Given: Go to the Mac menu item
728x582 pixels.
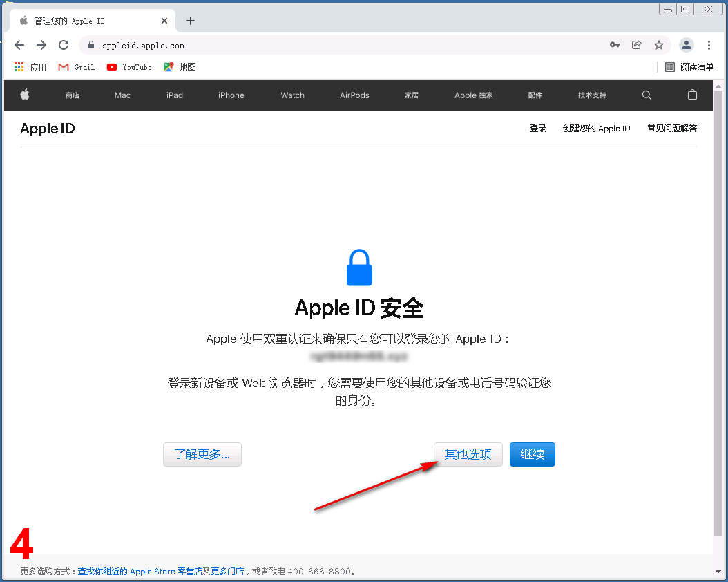Looking at the screenshot, I should 122,95.
